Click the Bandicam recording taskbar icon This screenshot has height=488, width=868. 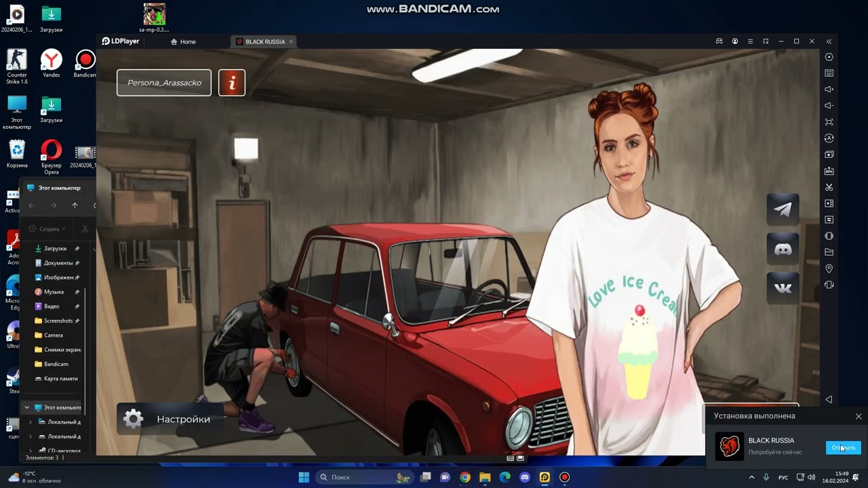pyautogui.click(x=564, y=477)
